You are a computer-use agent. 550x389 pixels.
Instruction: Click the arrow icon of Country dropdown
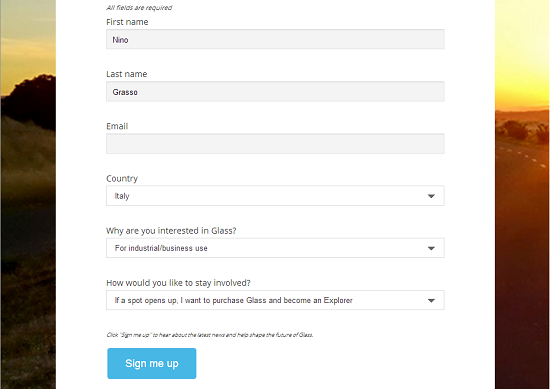[x=431, y=196]
